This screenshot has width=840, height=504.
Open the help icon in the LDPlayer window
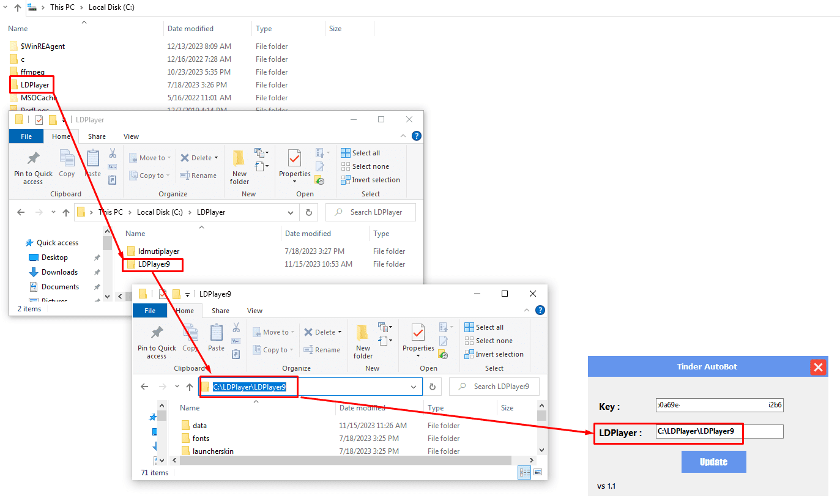pyautogui.click(x=417, y=136)
